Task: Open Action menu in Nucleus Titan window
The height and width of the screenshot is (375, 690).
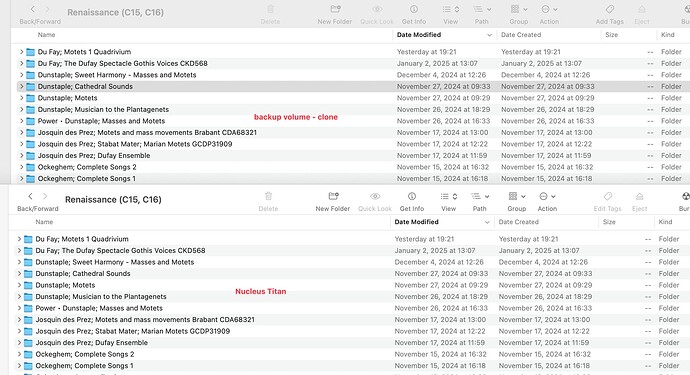Action: (547, 196)
